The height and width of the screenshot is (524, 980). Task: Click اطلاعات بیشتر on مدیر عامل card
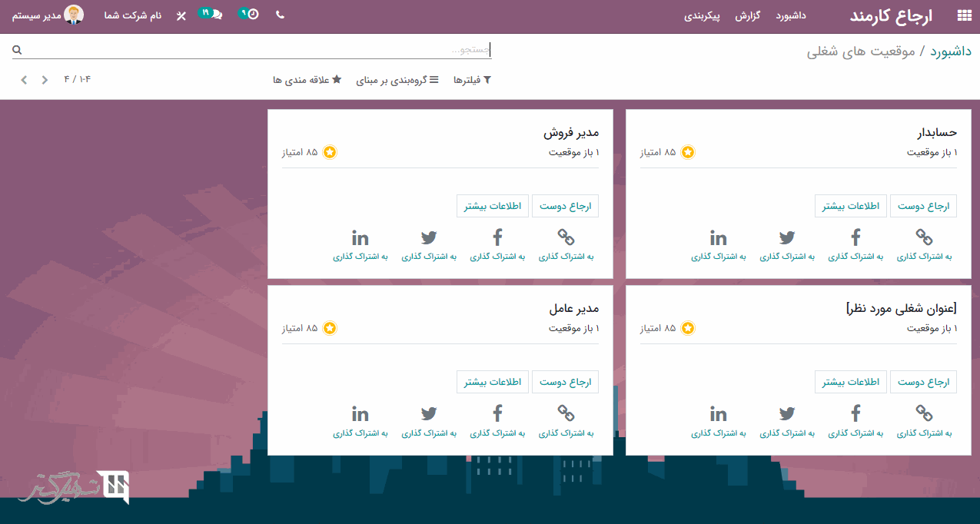pyautogui.click(x=492, y=382)
